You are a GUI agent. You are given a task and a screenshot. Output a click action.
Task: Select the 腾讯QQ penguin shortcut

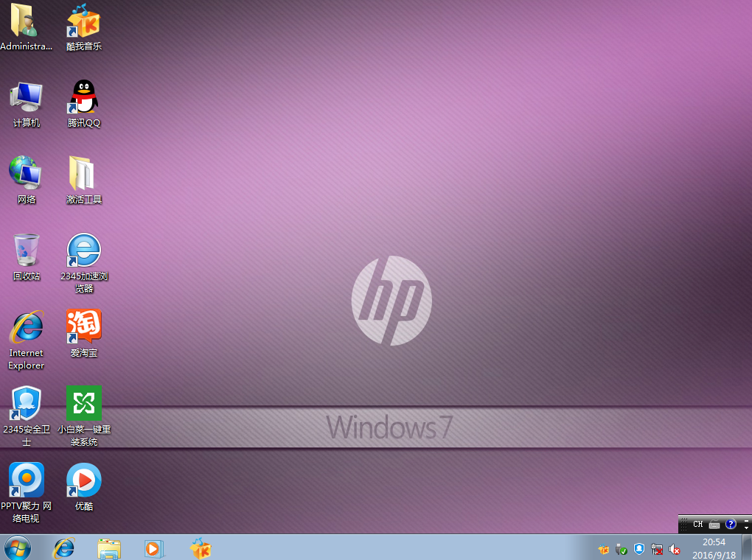84,105
